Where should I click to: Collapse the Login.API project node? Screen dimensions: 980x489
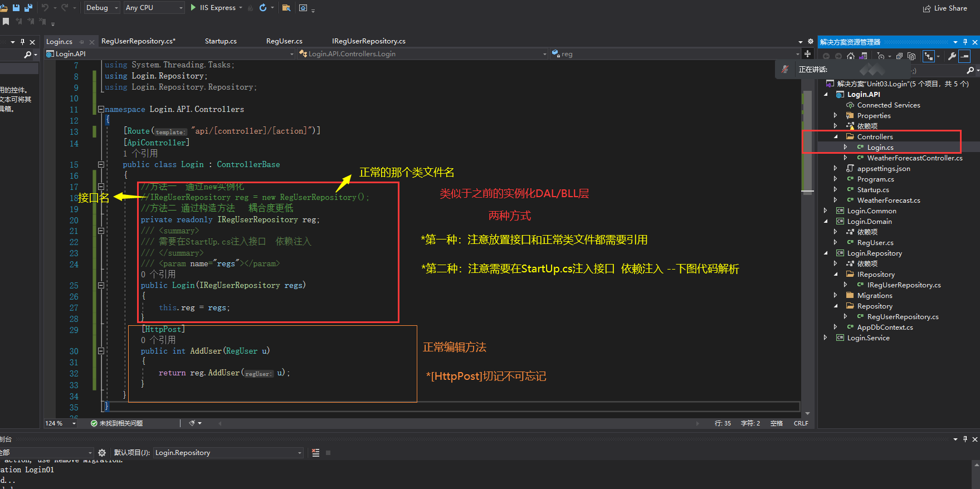(x=825, y=95)
